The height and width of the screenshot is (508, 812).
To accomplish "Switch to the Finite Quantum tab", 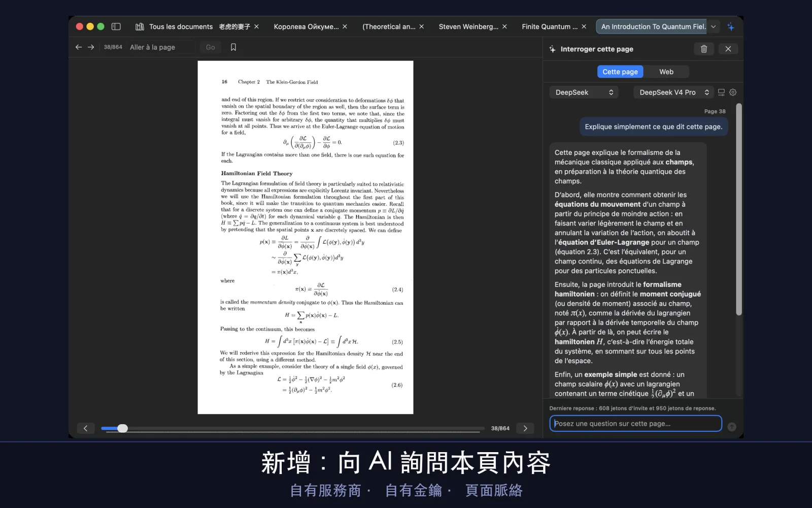I will pos(550,26).
